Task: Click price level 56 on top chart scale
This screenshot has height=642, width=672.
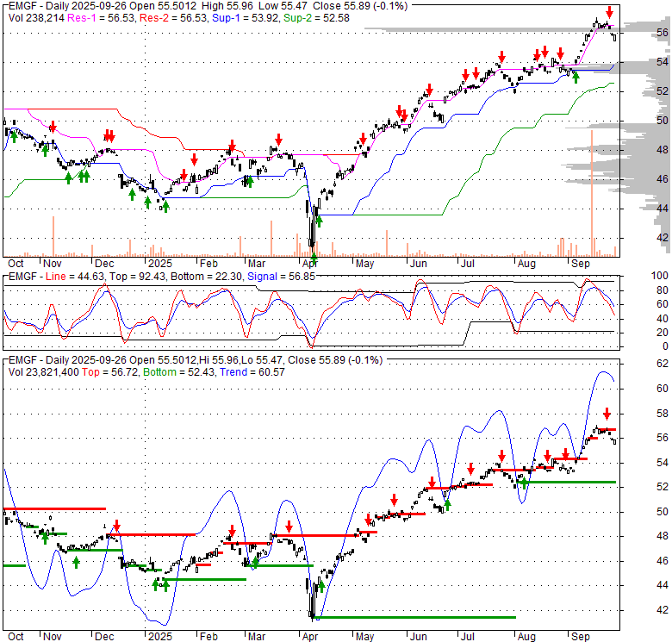Action: tap(663, 33)
